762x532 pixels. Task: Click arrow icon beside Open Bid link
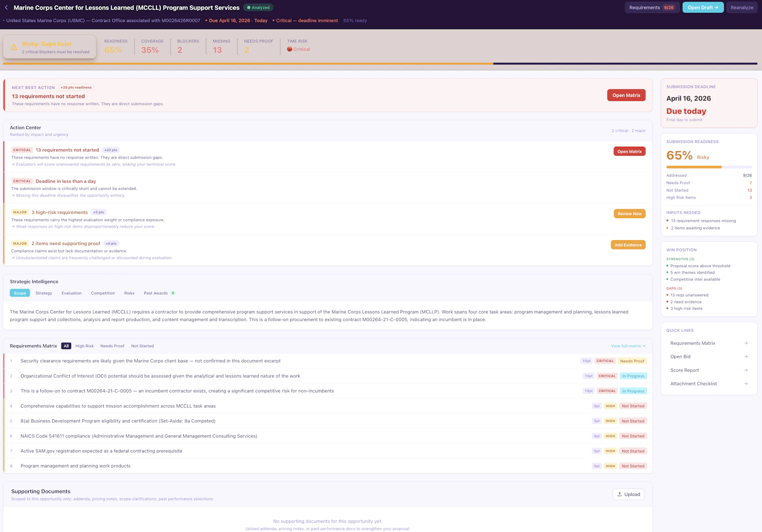[x=746, y=357]
